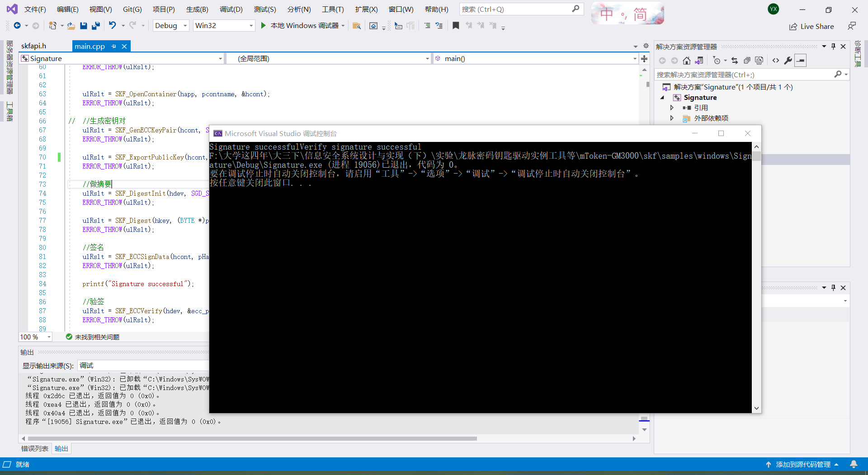Viewport: 868px width, 475px height.
Task: Toggle the pin on the main.cpp tab
Action: coord(113,46)
